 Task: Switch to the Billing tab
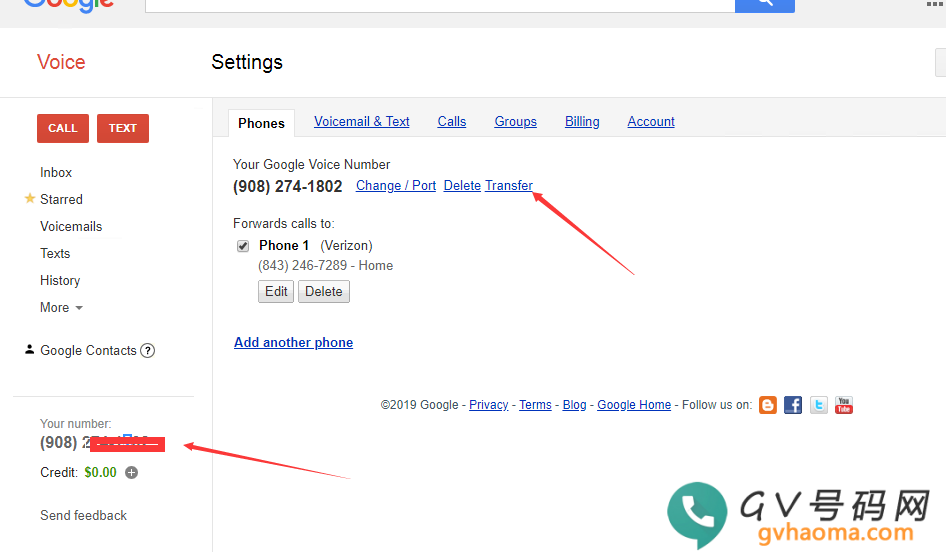click(x=582, y=121)
